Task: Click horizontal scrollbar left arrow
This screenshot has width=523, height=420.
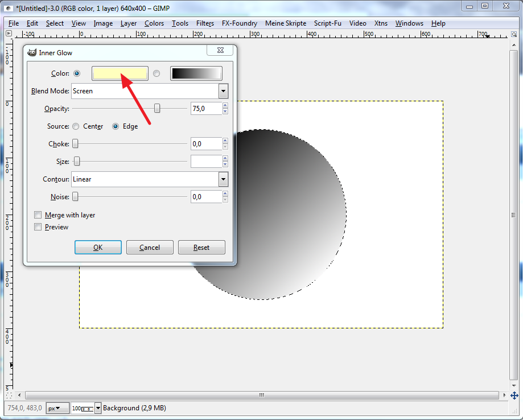Action: 19,395
